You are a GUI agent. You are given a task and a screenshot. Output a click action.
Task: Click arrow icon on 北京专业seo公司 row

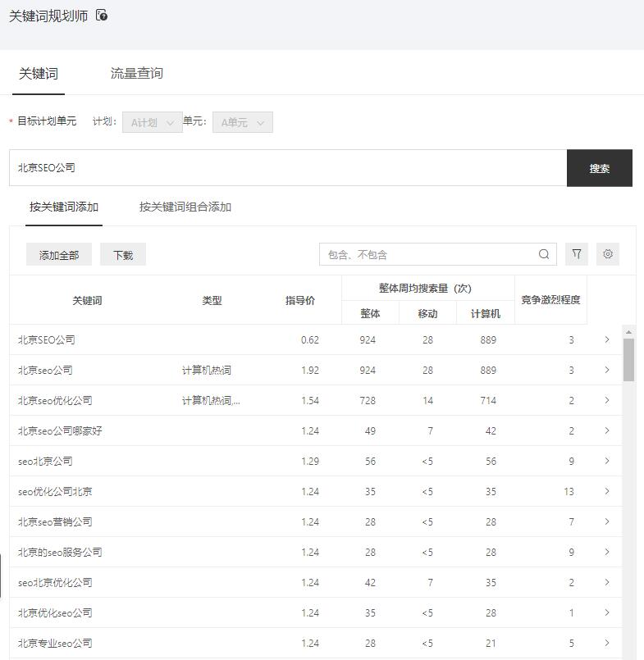click(607, 643)
